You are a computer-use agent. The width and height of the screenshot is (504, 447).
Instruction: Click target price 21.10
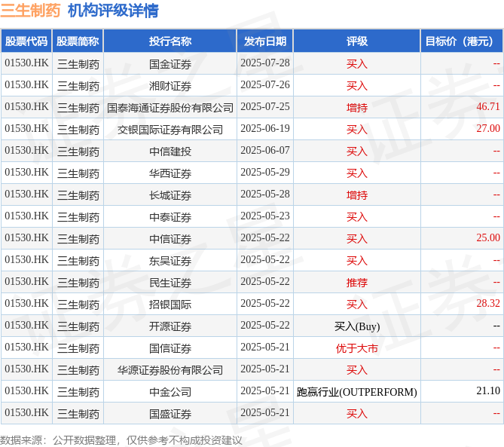488,391
